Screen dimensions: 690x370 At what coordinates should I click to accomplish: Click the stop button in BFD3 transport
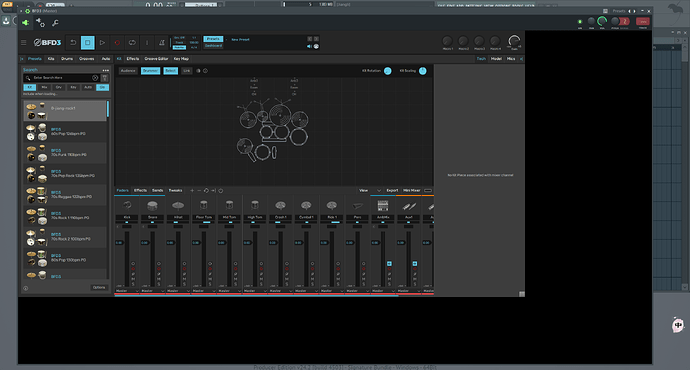point(88,43)
